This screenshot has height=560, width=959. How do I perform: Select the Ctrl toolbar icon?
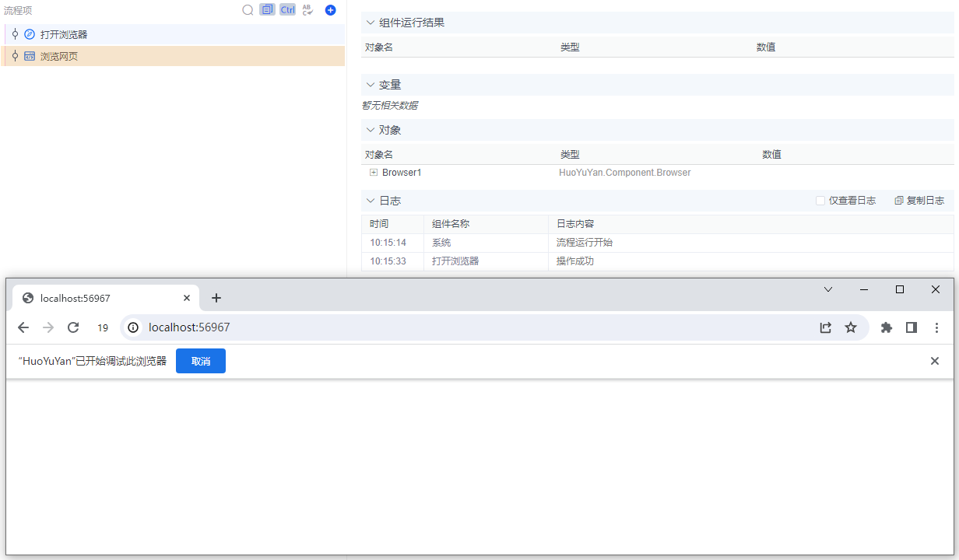(x=287, y=9)
